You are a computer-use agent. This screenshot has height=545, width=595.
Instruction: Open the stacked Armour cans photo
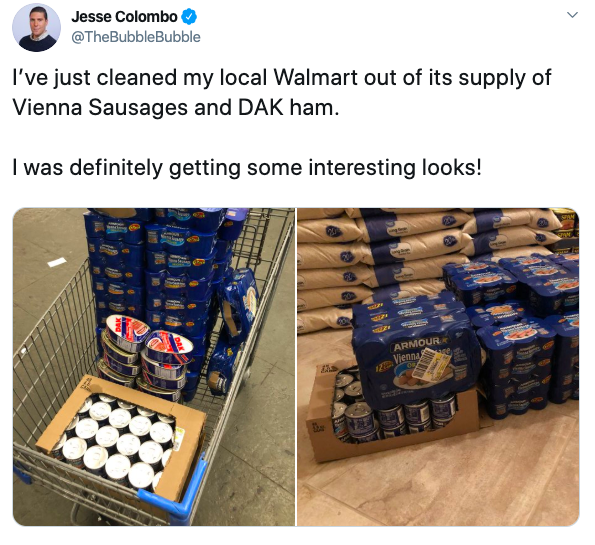click(438, 367)
